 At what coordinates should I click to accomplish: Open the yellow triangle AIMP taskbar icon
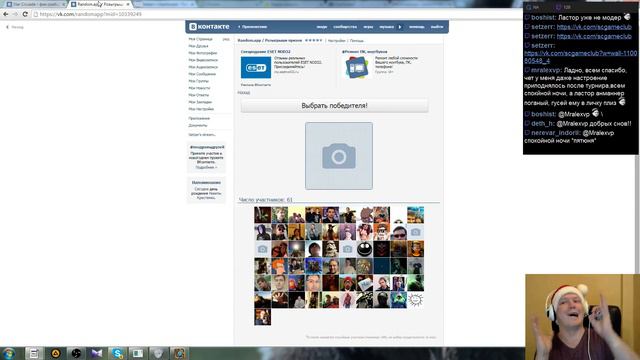pos(56,353)
